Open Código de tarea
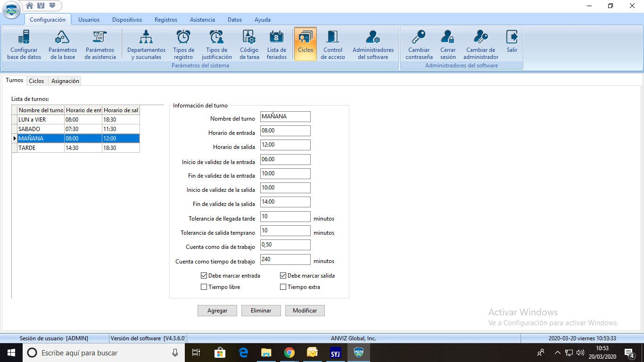This screenshot has width=644, height=362. click(x=249, y=44)
